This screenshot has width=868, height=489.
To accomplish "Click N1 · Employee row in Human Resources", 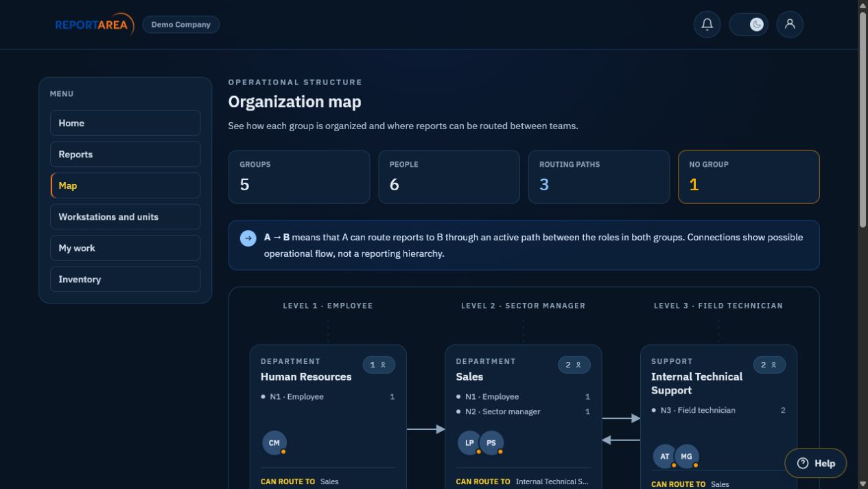I will pos(328,397).
